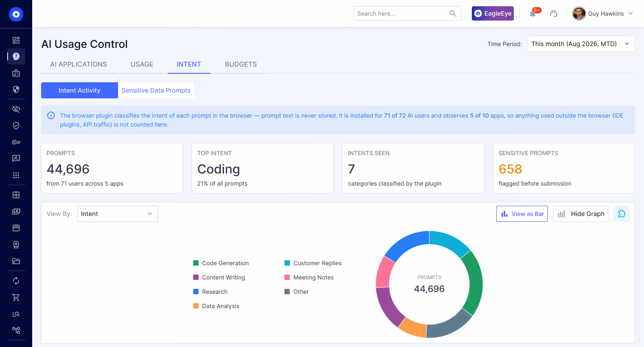Click the EagleEye button

point(493,13)
